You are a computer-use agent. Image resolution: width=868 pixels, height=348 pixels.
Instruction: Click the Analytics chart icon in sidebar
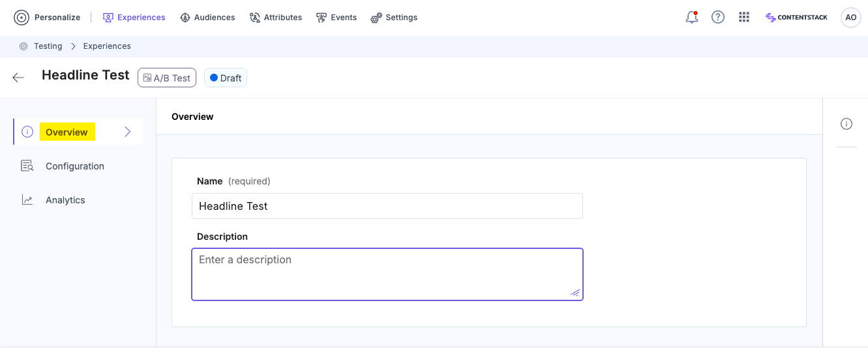tap(27, 200)
